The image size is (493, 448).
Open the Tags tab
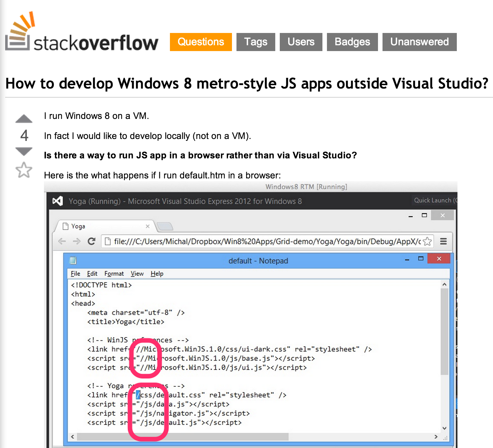[x=256, y=42]
